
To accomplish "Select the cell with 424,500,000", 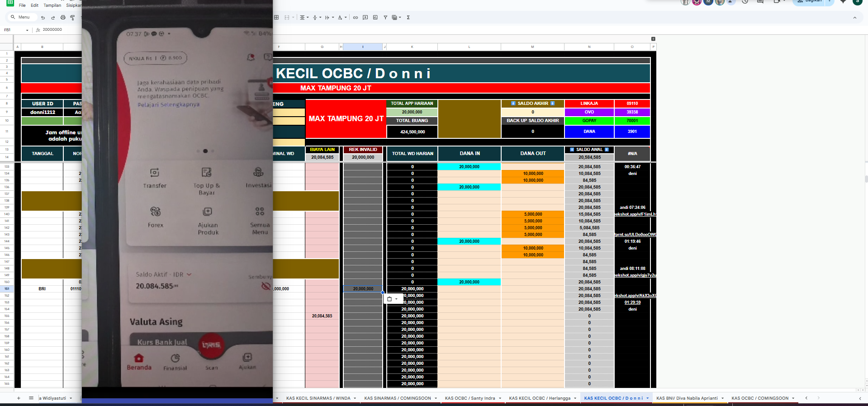I will click(x=413, y=132).
